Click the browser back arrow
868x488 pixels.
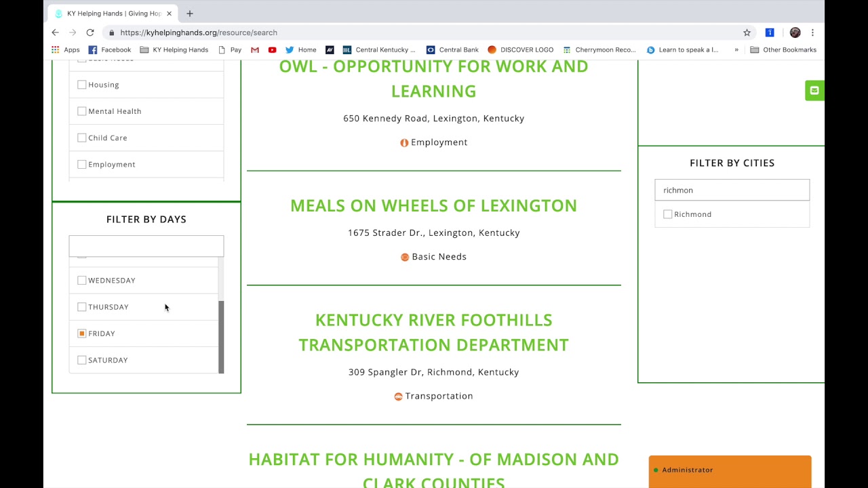pyautogui.click(x=56, y=33)
